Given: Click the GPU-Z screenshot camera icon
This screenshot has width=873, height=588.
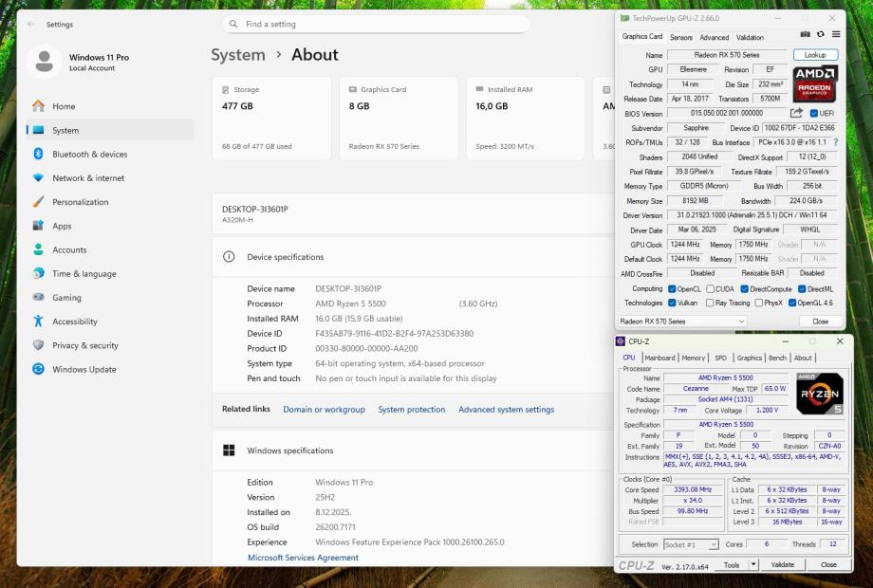Looking at the screenshot, I should 806,36.
